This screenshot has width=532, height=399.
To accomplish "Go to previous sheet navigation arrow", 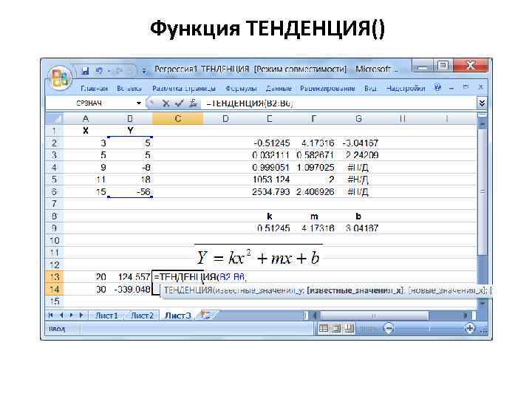I will pos(61,316).
